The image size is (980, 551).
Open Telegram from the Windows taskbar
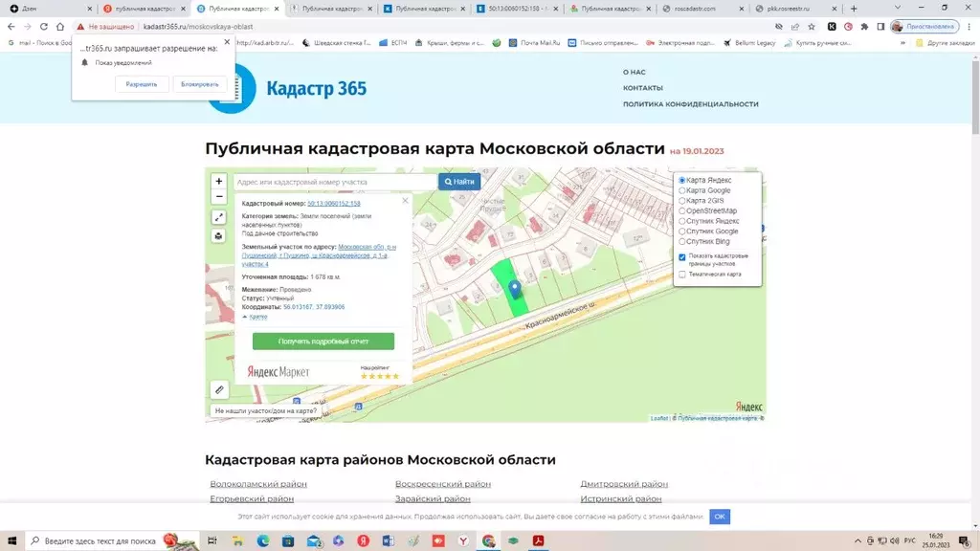414,540
